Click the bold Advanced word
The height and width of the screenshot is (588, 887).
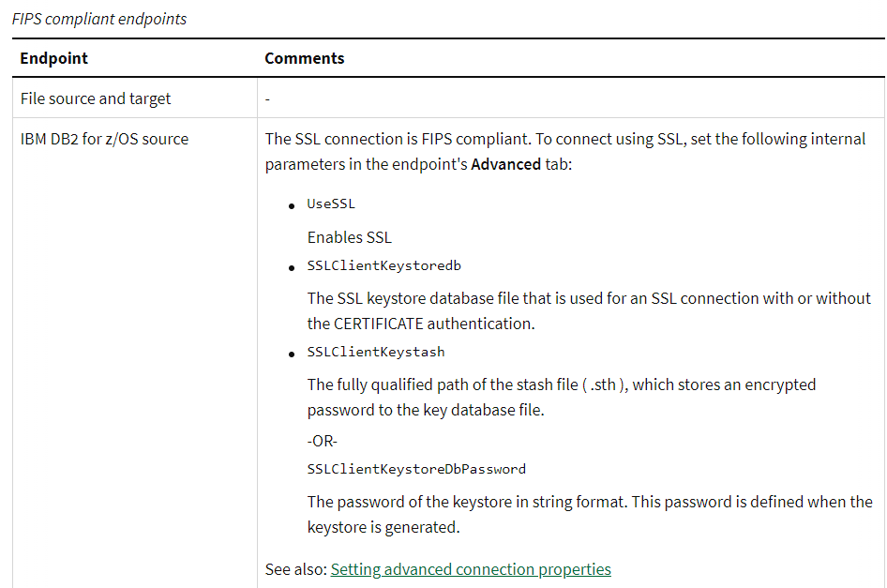pos(505,164)
